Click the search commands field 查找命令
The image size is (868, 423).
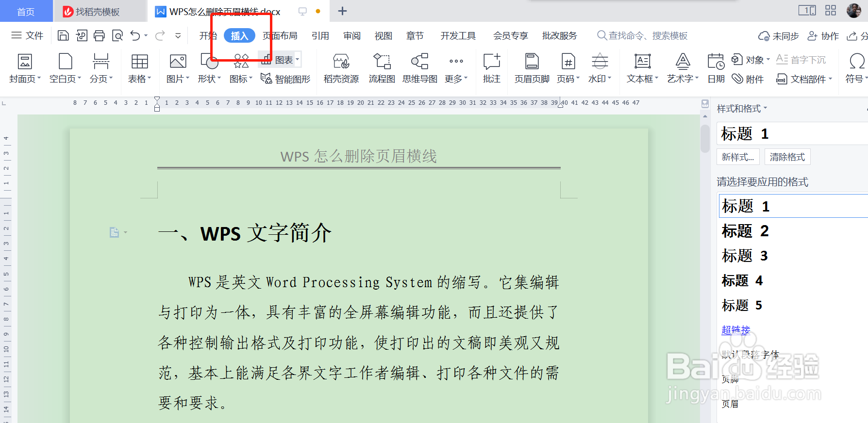coord(642,35)
